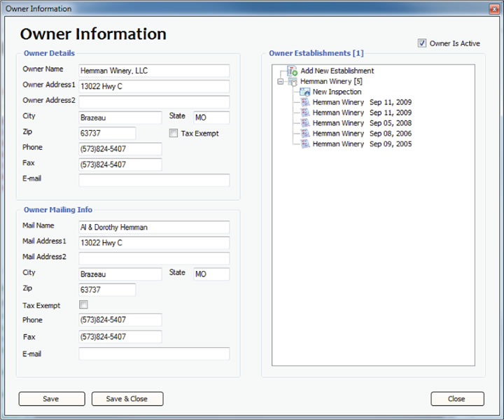The image size is (504, 420).
Task: Check Tax Exempt in Owner Mailing Info
Action: 83,304
